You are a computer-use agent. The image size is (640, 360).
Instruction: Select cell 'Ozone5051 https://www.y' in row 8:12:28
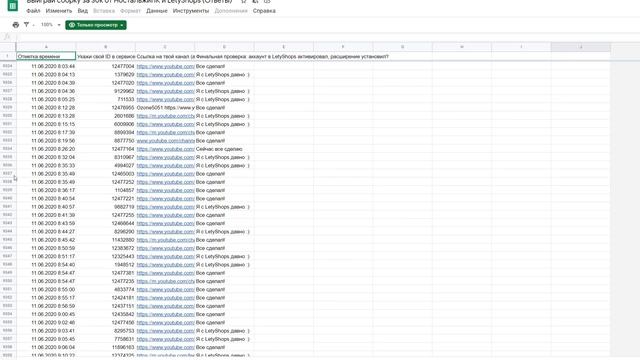click(x=165, y=108)
